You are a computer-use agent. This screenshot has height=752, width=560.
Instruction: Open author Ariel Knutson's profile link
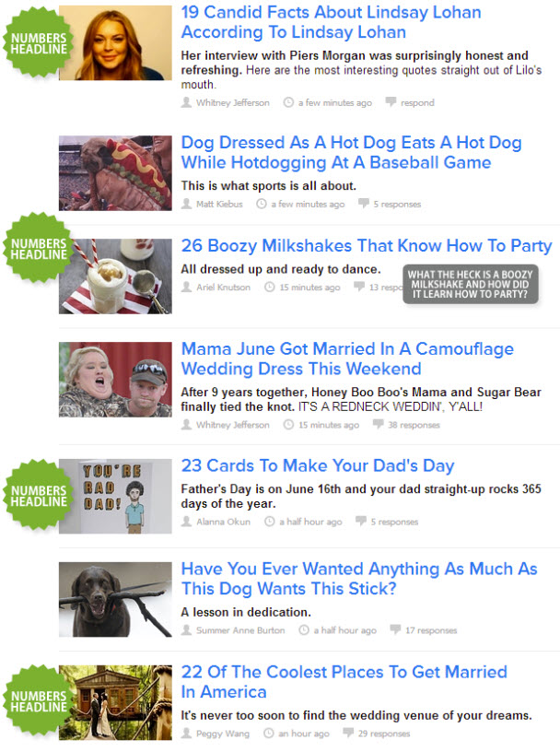(x=223, y=288)
